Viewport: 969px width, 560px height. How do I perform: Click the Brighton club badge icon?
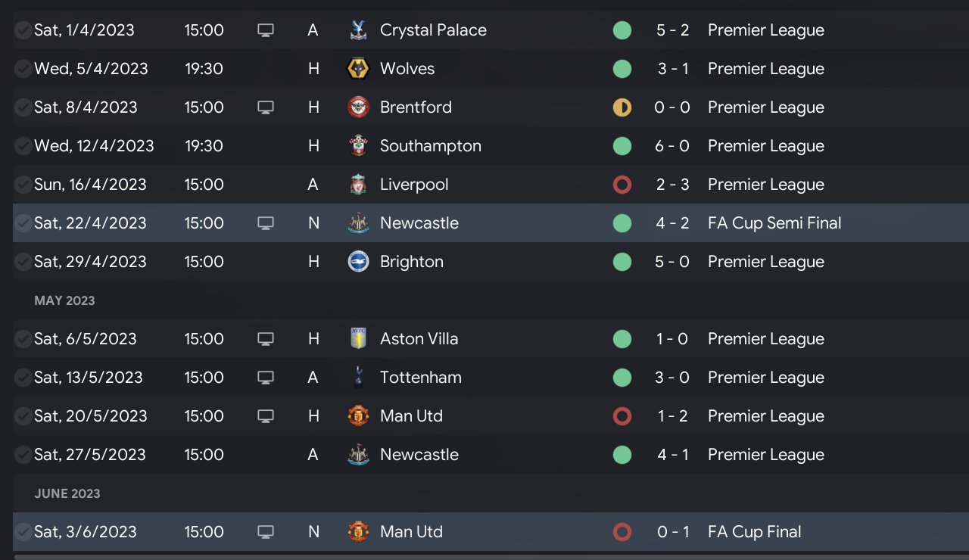(358, 262)
